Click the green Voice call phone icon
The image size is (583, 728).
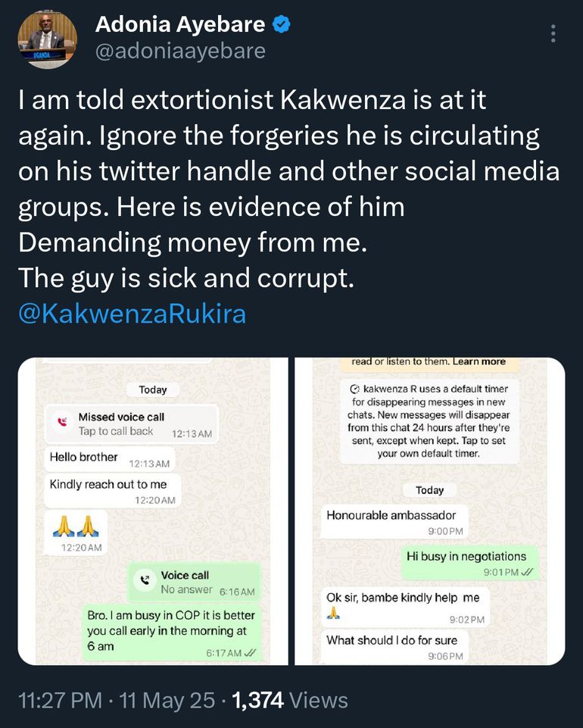145,583
